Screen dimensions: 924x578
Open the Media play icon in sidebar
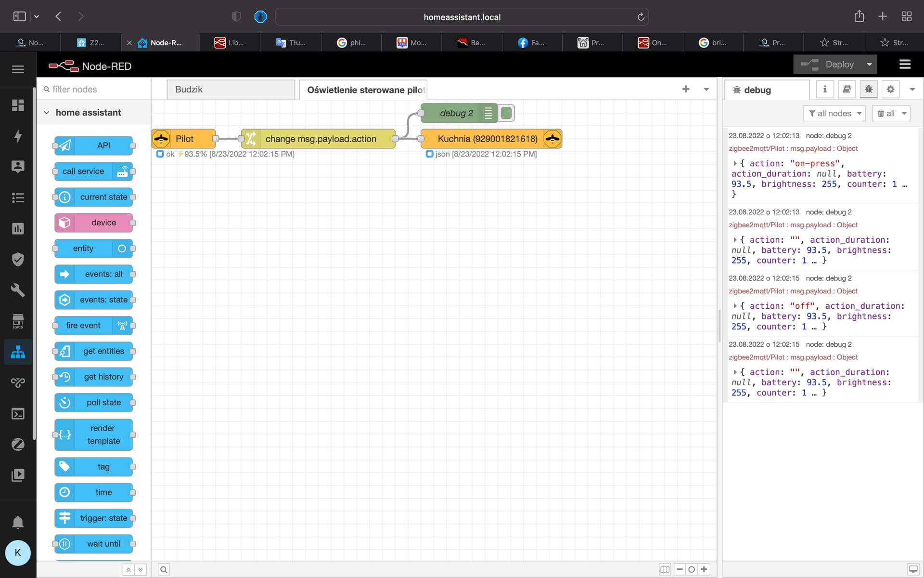click(x=18, y=475)
